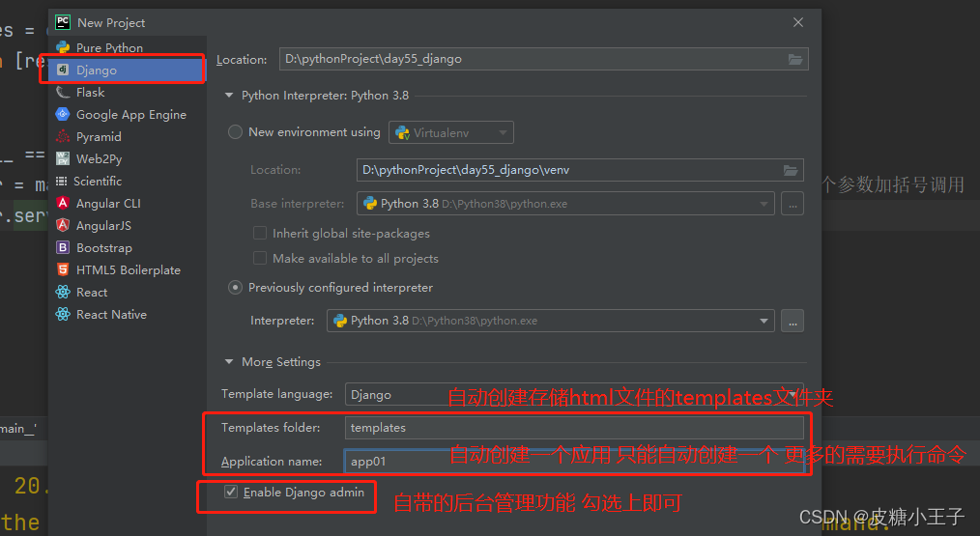This screenshot has height=536, width=980.
Task: Open base interpreter browse ellipsis button
Action: pos(793,204)
